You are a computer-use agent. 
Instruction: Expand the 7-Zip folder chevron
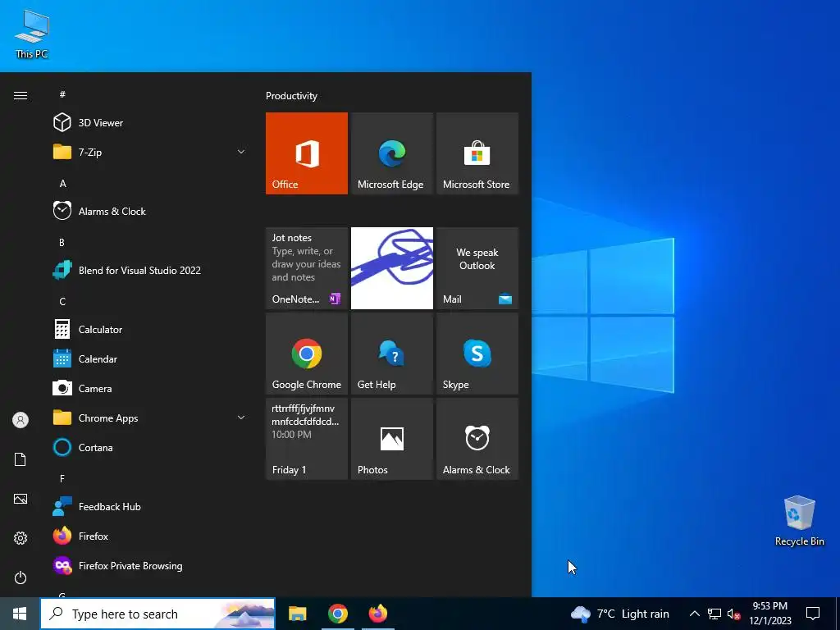coord(241,152)
